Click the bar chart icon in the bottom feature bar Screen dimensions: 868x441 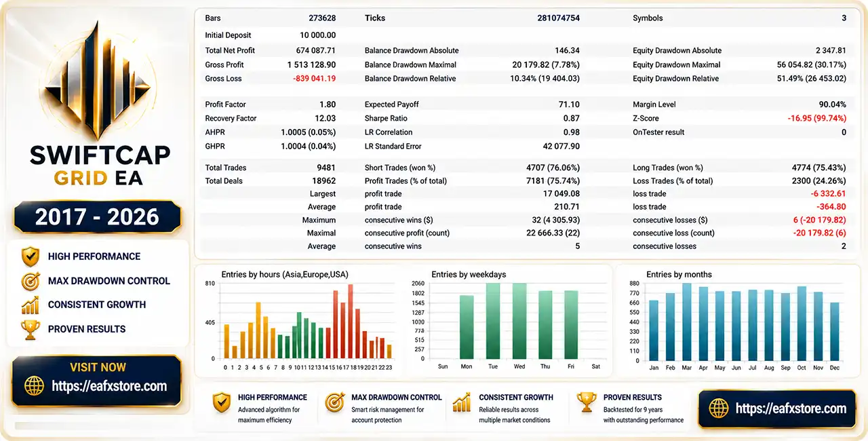(462, 402)
